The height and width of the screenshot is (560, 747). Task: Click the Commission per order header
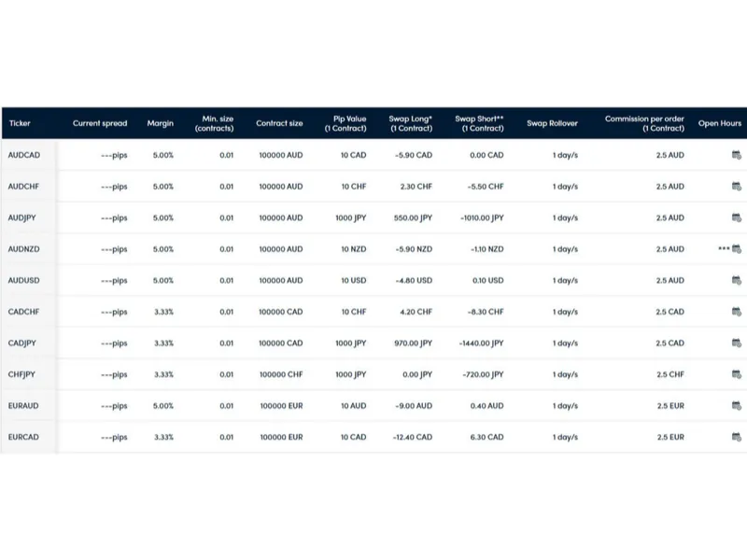coord(644,123)
